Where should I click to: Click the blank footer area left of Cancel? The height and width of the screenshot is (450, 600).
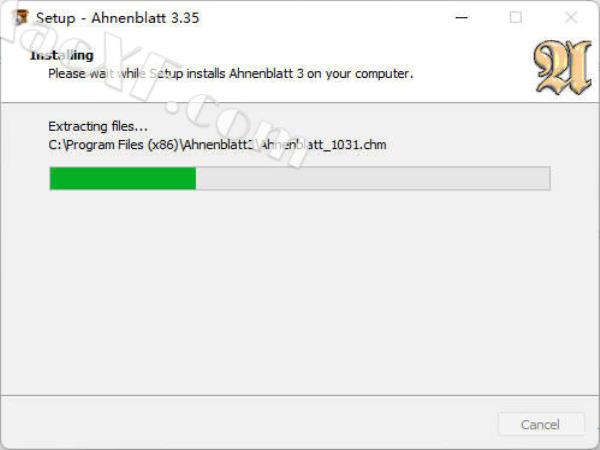[x=249, y=424]
